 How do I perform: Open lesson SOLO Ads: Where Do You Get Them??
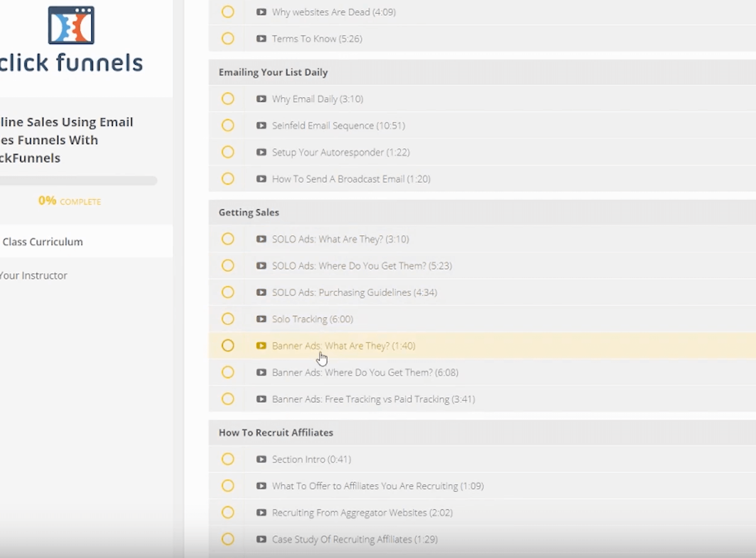362,266
